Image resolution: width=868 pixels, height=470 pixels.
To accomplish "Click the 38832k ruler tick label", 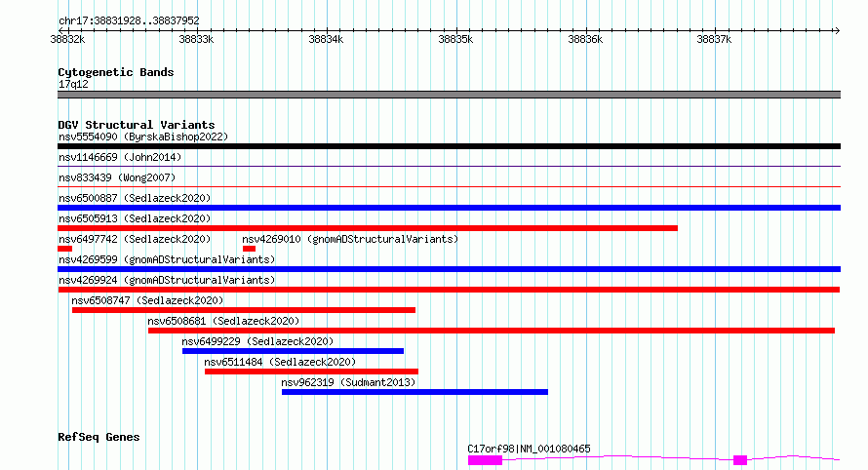I will click(67, 39).
